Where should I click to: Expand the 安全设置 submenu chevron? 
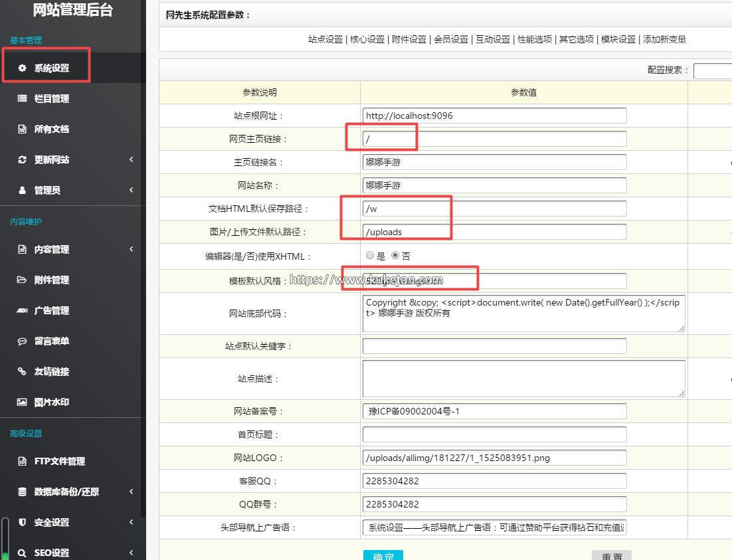click(131, 521)
